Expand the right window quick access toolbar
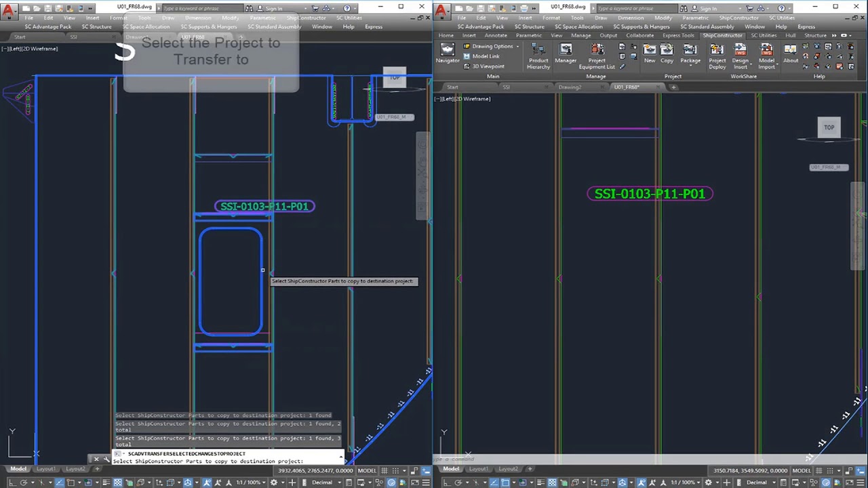The width and height of the screenshot is (868, 488). pyautogui.click(x=534, y=8)
